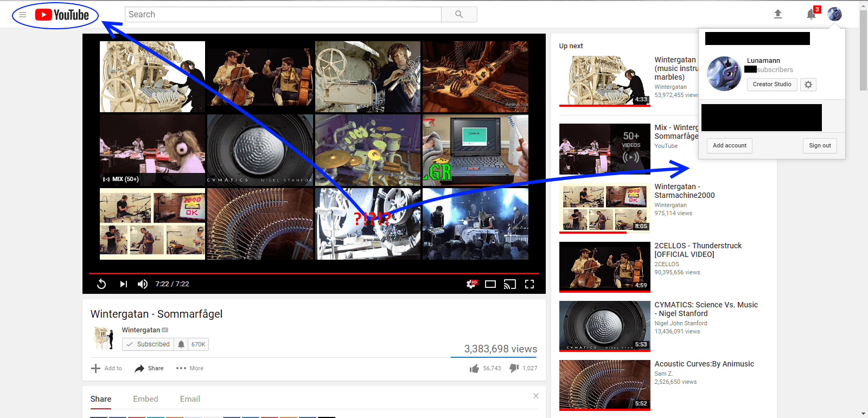Switch to the Embed tab
The height and width of the screenshot is (418, 868).
(x=146, y=399)
